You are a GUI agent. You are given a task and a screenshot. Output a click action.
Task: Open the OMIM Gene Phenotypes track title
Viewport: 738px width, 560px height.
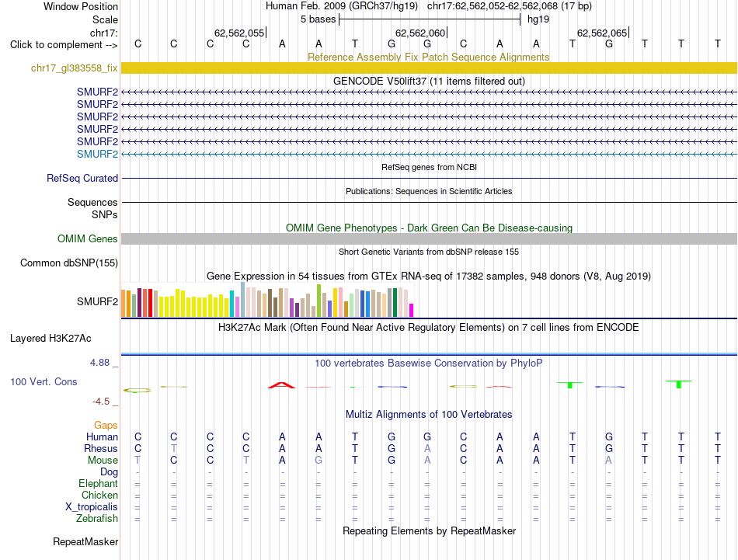[x=429, y=228]
